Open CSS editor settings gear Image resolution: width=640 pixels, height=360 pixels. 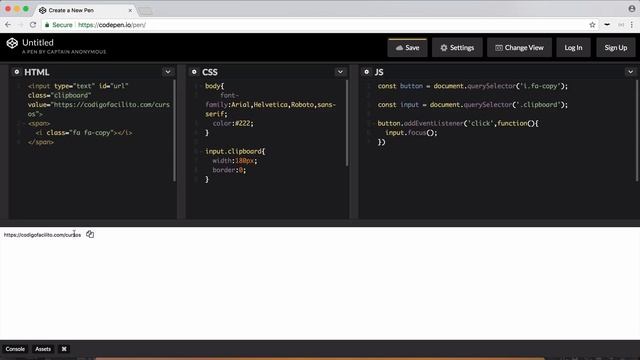pyautogui.click(x=194, y=72)
